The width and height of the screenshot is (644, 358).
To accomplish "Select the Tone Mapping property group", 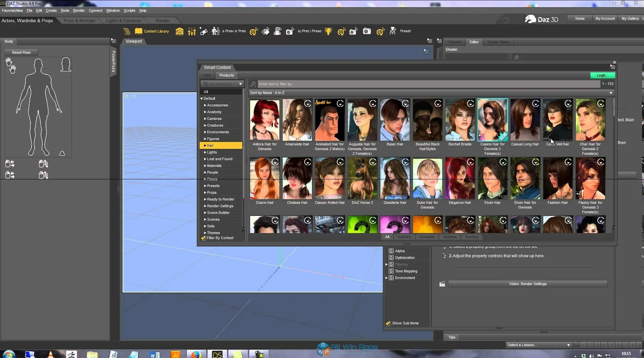I will pyautogui.click(x=406, y=271).
